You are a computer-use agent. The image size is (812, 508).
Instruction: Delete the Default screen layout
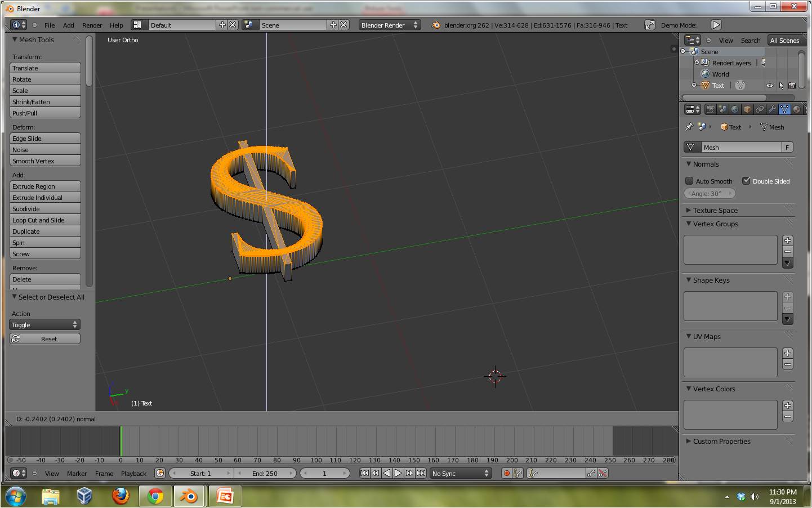point(232,25)
